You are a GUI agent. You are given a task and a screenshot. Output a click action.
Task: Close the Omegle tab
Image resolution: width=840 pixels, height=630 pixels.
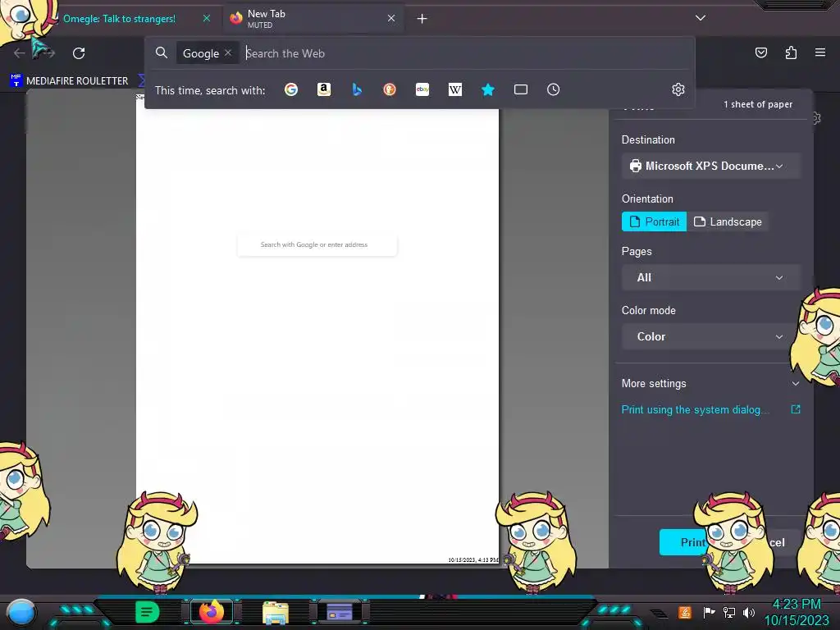[206, 18]
